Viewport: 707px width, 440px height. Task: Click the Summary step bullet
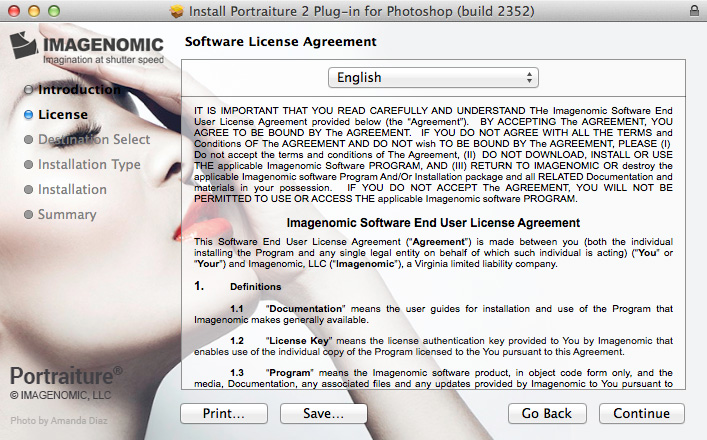tap(28, 215)
